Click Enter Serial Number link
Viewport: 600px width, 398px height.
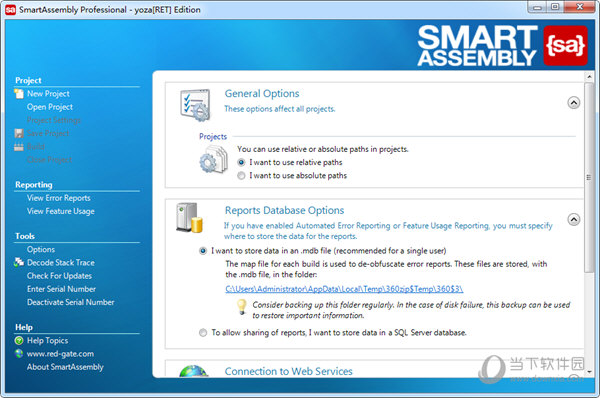click(x=61, y=289)
